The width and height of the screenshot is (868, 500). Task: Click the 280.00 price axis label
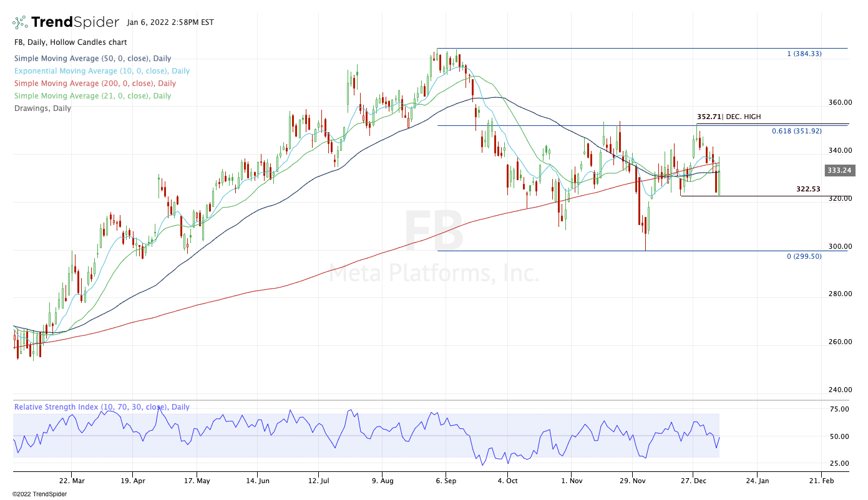839,294
